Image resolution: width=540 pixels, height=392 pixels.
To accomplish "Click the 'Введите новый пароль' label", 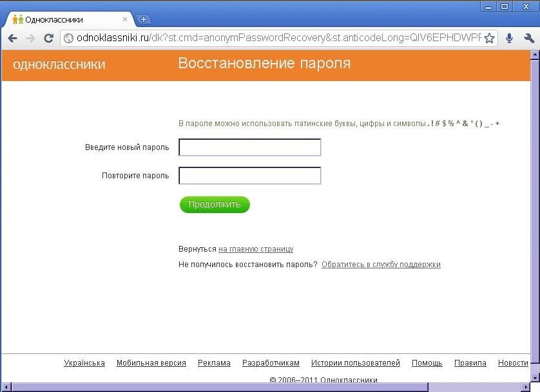I will (127, 147).
